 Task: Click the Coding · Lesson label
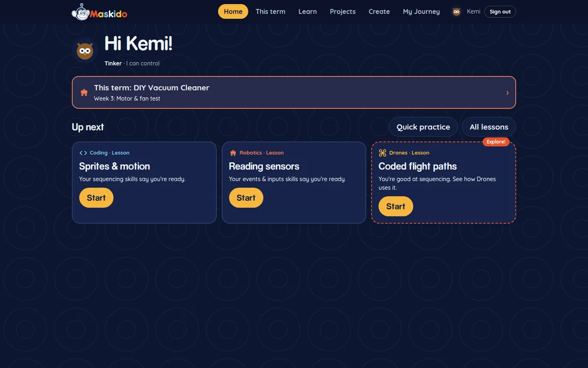[110, 153]
